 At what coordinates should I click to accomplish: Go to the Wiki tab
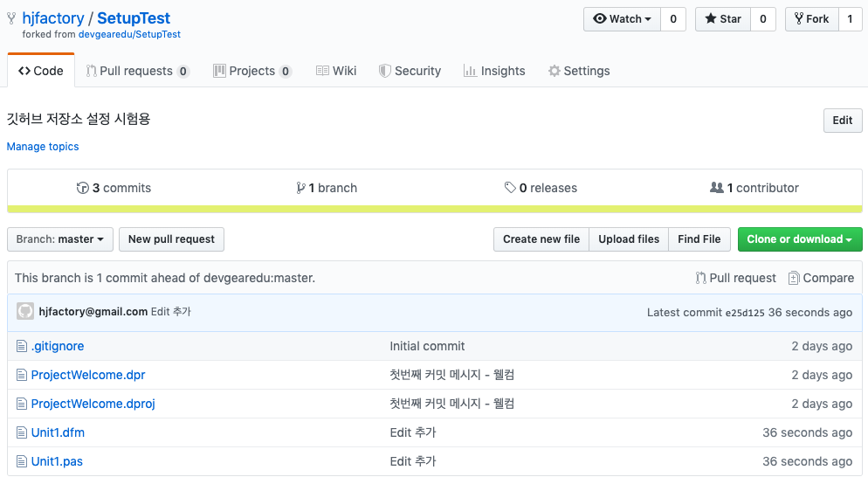336,71
